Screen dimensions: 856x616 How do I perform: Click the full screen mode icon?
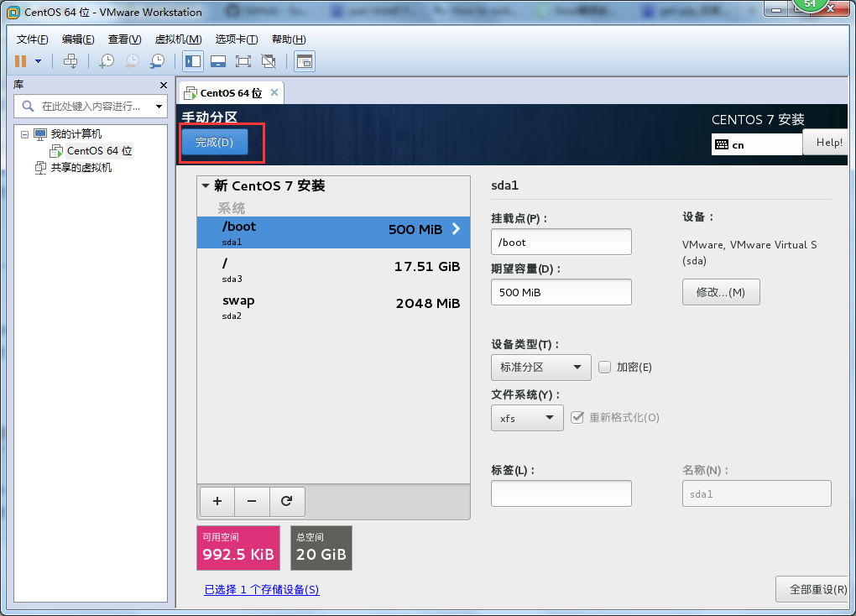tap(243, 61)
